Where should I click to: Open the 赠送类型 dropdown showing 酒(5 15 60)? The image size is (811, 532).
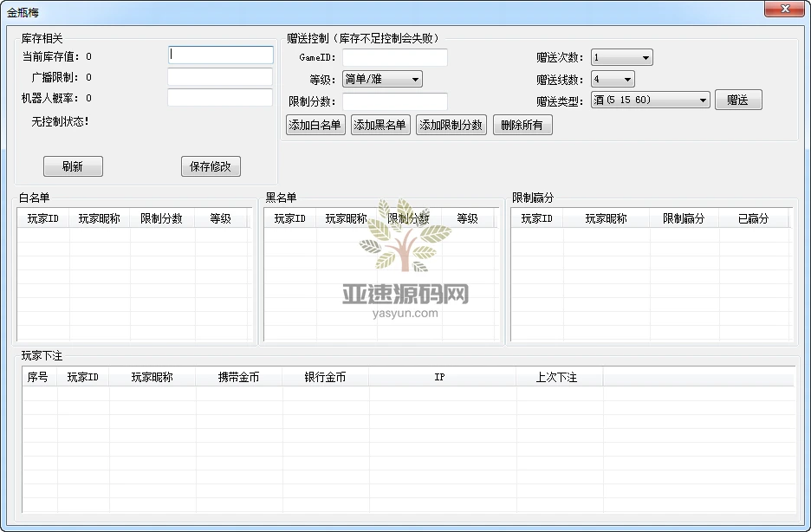[x=649, y=99]
